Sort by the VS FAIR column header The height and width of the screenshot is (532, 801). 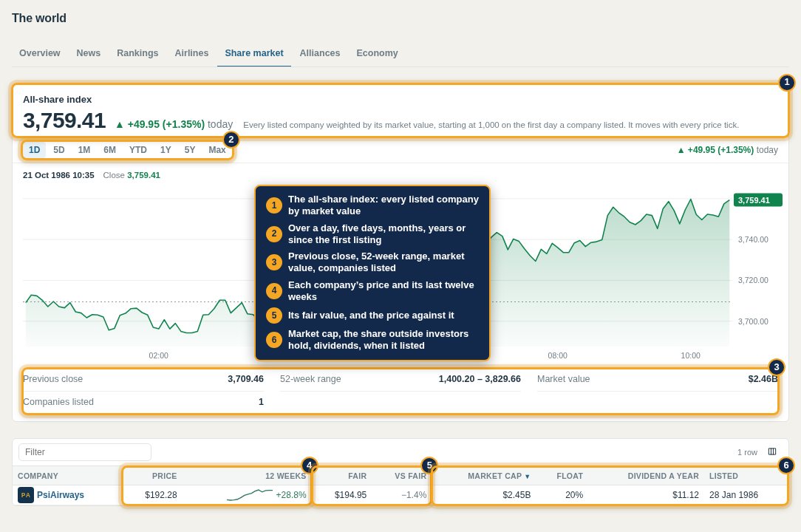(x=410, y=476)
